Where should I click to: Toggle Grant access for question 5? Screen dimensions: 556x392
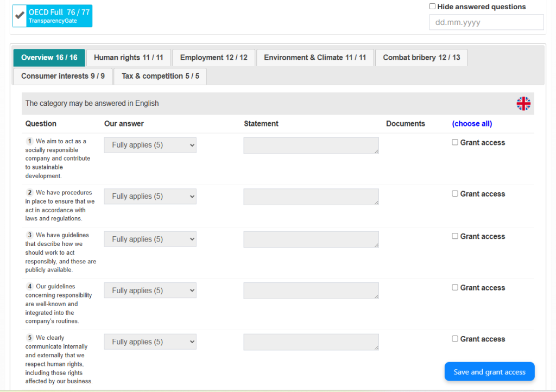(455, 339)
